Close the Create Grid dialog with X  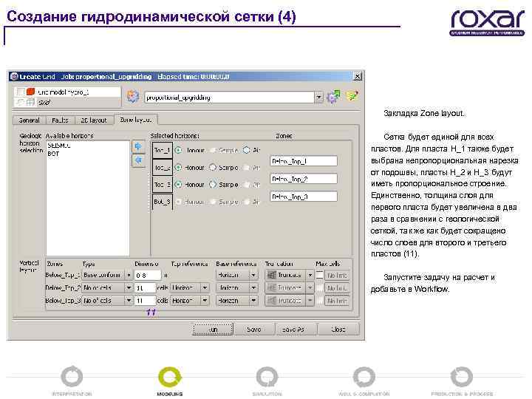(358, 76)
